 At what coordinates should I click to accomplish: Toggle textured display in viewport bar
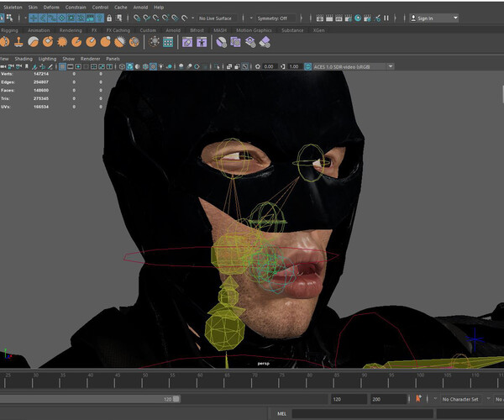coord(154,67)
